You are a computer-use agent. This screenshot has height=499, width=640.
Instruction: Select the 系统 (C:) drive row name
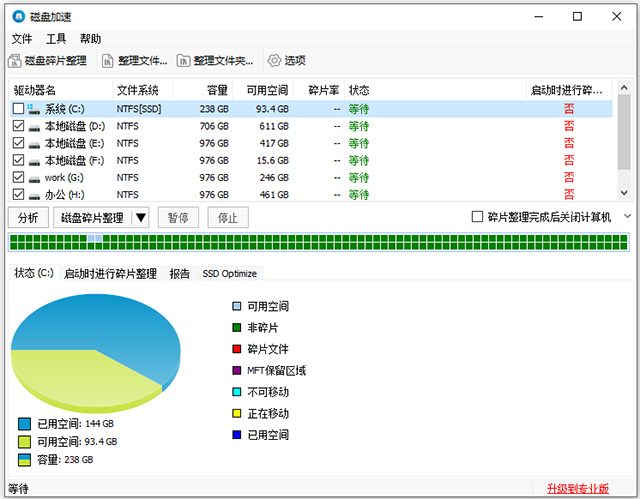pyautogui.click(x=64, y=109)
